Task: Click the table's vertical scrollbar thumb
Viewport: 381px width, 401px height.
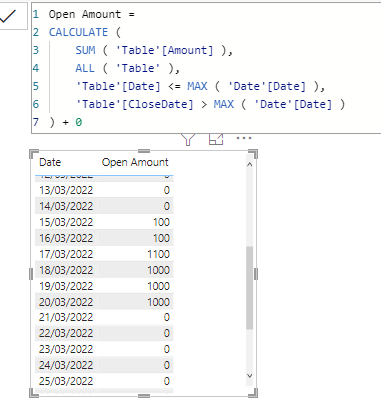Action: [x=249, y=288]
